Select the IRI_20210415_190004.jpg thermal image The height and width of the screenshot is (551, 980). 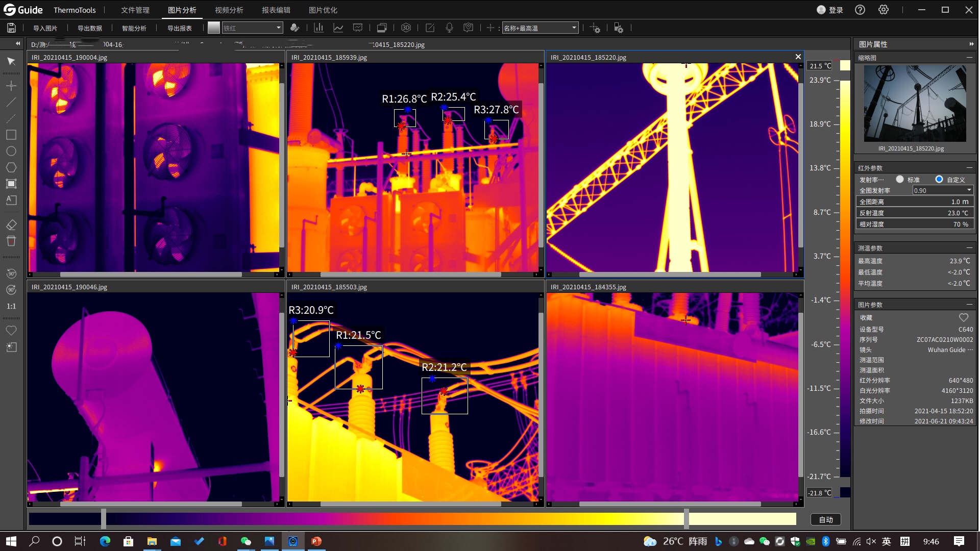pos(153,167)
